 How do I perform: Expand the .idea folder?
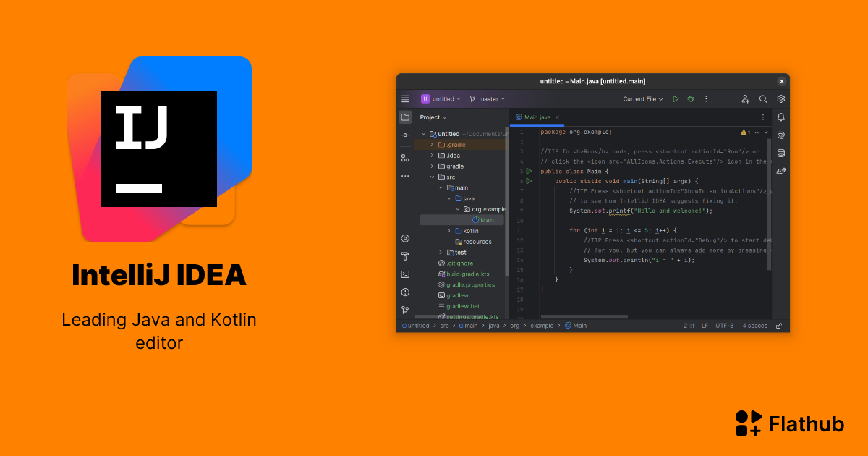(x=433, y=155)
